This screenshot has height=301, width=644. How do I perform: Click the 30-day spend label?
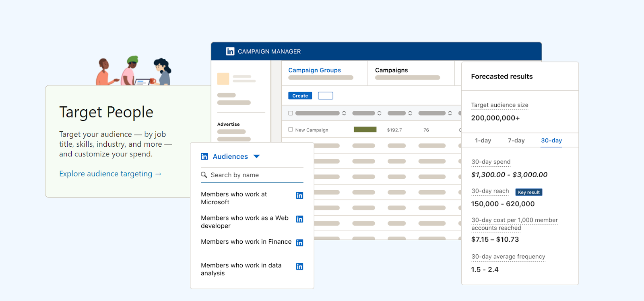point(491,162)
